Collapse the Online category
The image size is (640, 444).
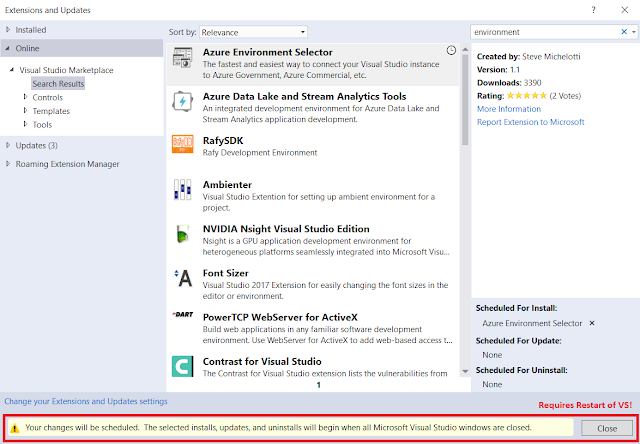[x=8, y=48]
